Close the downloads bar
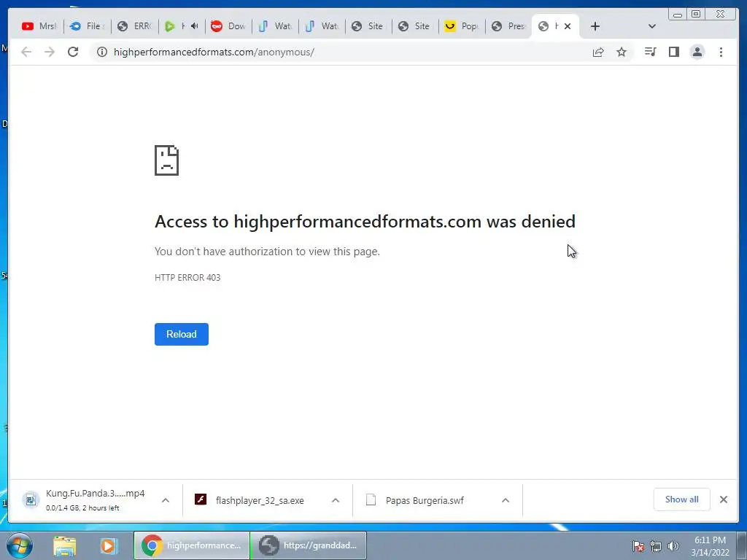This screenshot has height=560, width=747. [x=724, y=499]
